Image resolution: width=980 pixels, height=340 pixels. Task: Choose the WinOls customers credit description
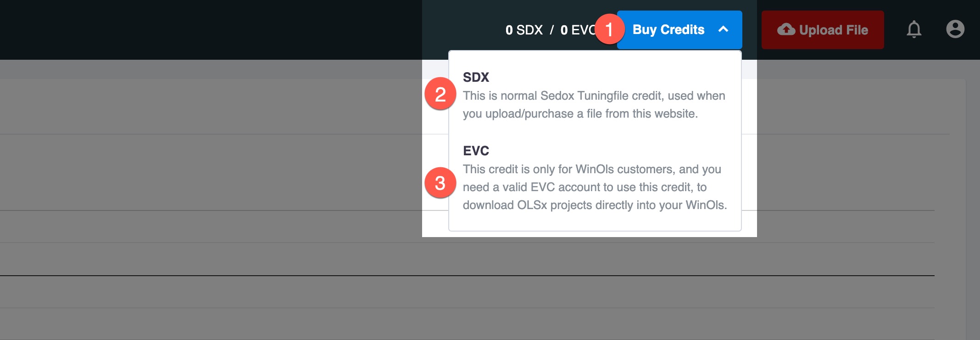pos(592,170)
